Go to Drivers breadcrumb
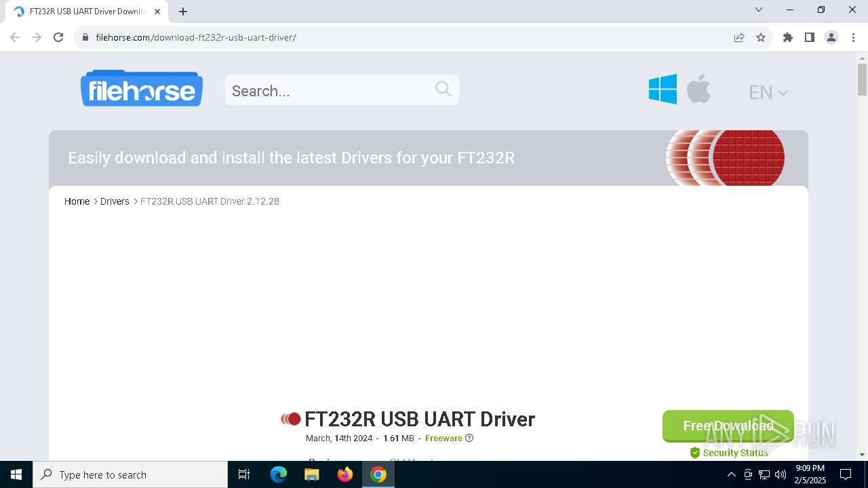The height and width of the screenshot is (488, 868). [115, 201]
